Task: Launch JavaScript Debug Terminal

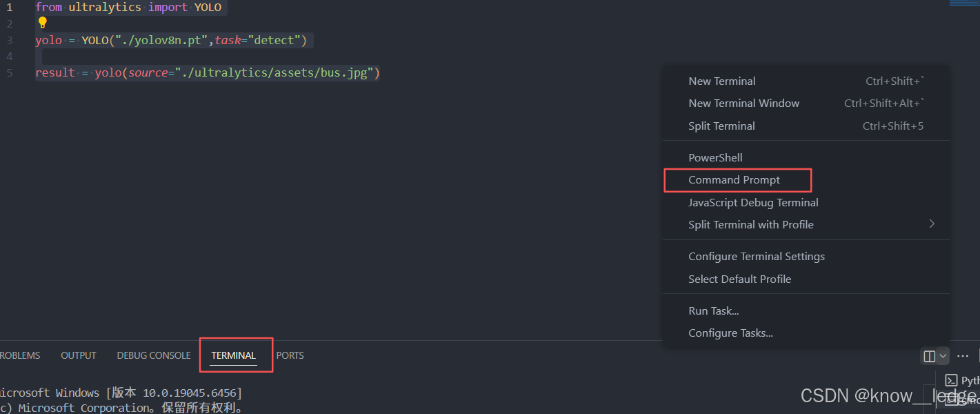Action: [x=806, y=203]
